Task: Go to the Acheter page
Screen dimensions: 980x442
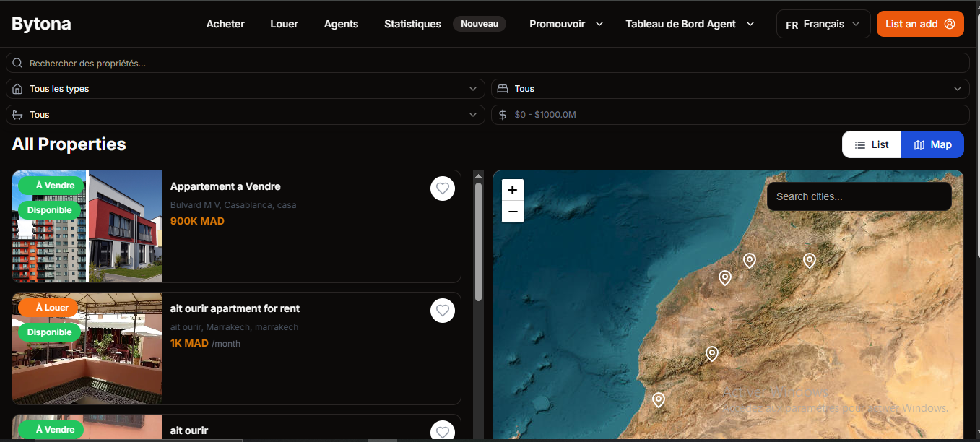Action: pyautogui.click(x=225, y=24)
